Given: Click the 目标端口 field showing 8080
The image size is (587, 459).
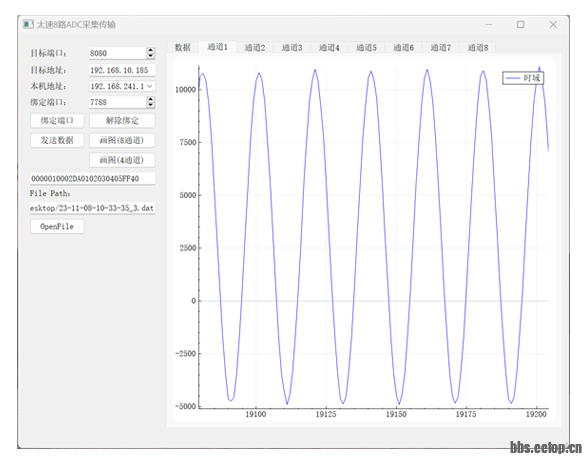Looking at the screenshot, I should [x=118, y=53].
